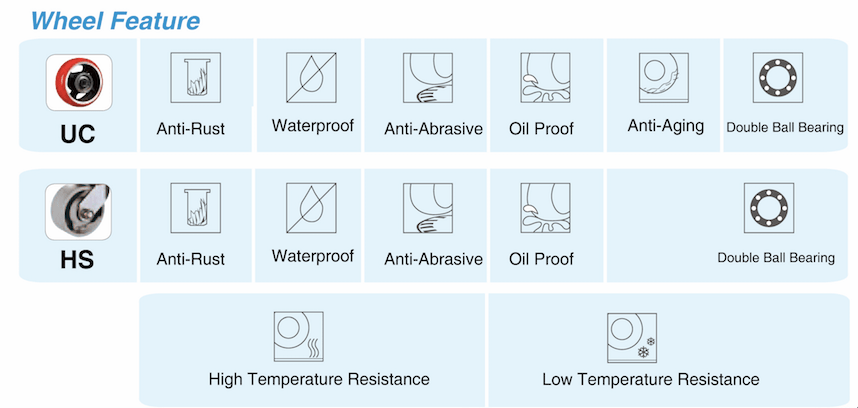Click the High Temperature Resistance icon
This screenshot has width=858, height=408.
pos(299,336)
